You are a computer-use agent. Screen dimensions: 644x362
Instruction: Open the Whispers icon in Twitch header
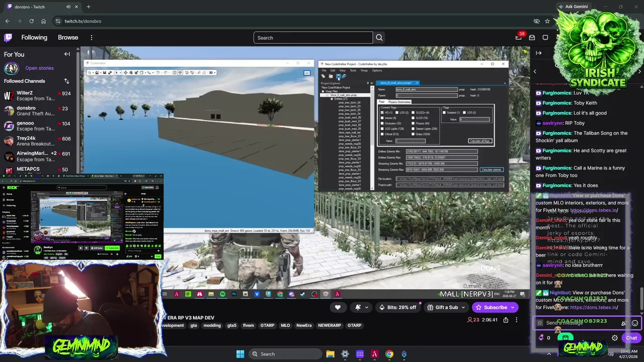click(545, 38)
